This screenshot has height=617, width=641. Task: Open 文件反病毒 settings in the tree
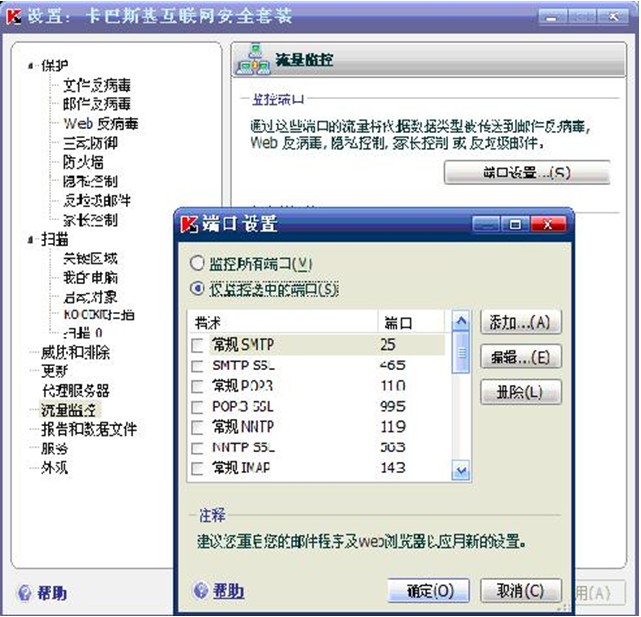coord(97,85)
